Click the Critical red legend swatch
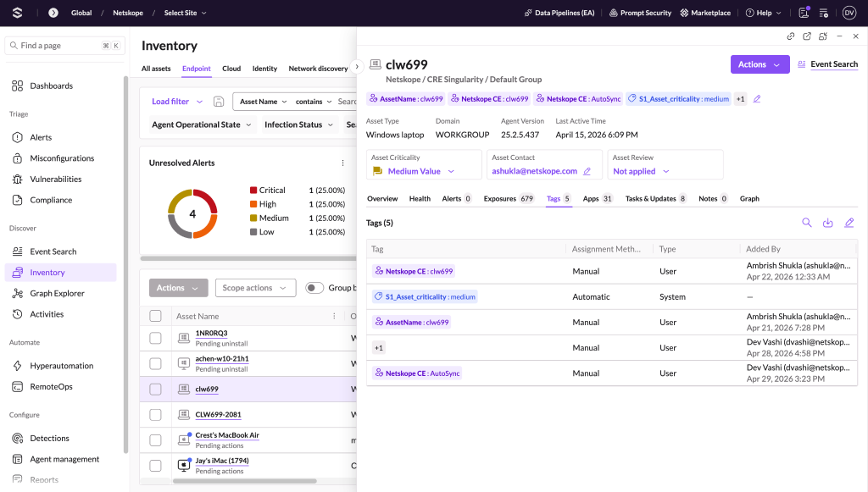Screen dimensions: 868x492 pyautogui.click(x=253, y=191)
